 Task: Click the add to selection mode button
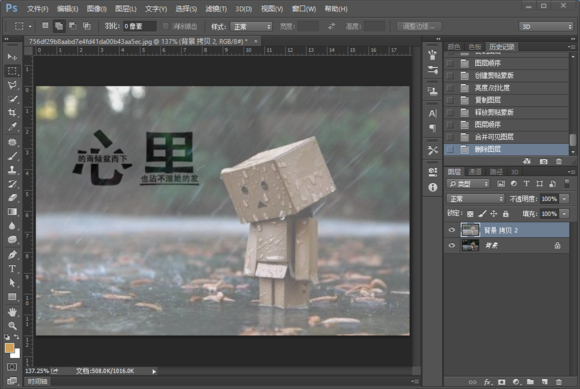59,26
